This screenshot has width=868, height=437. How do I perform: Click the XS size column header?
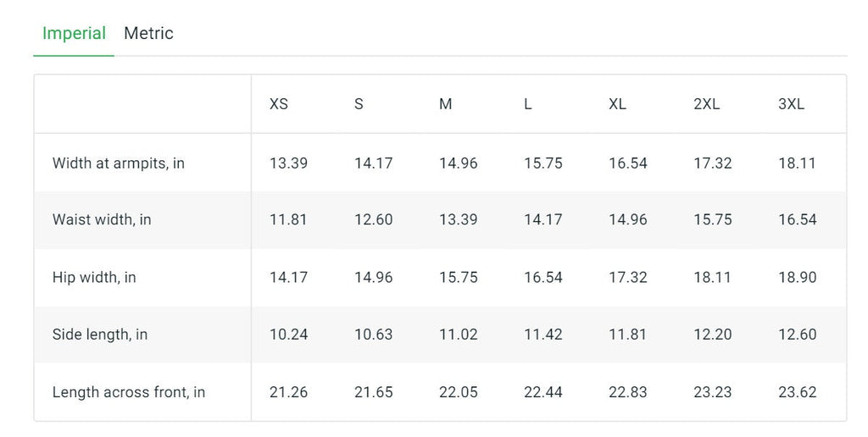coord(279,104)
